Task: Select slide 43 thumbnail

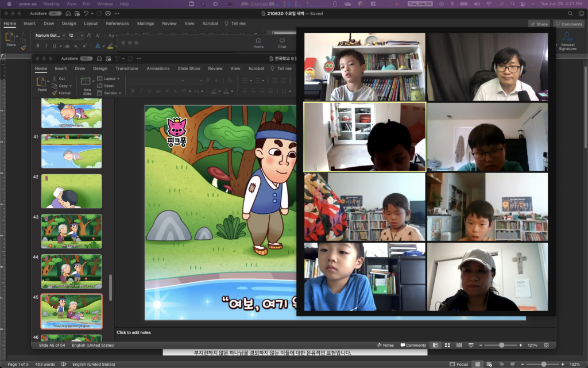Action: click(71, 231)
